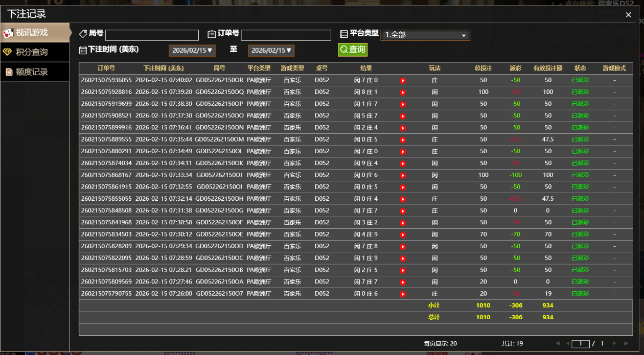Click the replay icon on the first row result 闲7庄0
Screen dimensions: 644x355
point(402,80)
